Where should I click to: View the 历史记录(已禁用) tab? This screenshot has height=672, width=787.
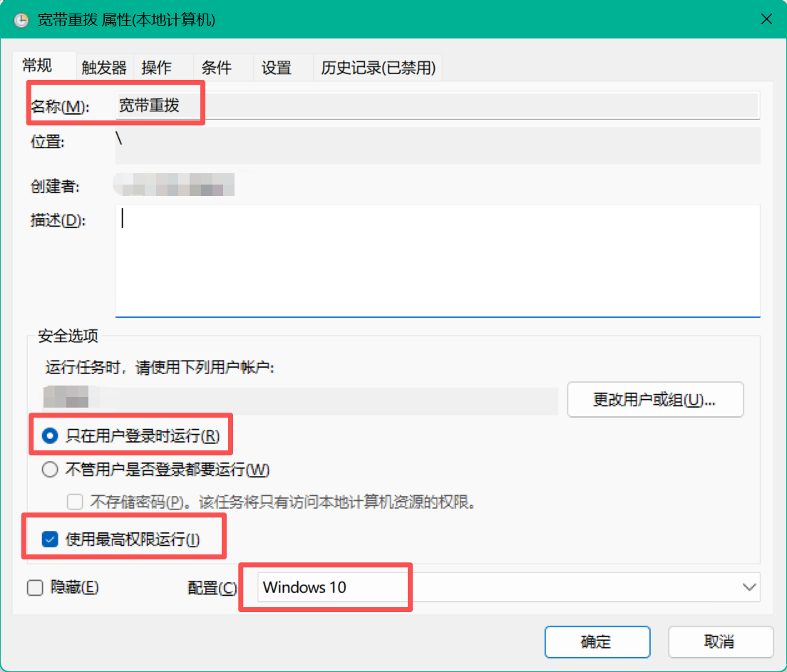pyautogui.click(x=378, y=68)
